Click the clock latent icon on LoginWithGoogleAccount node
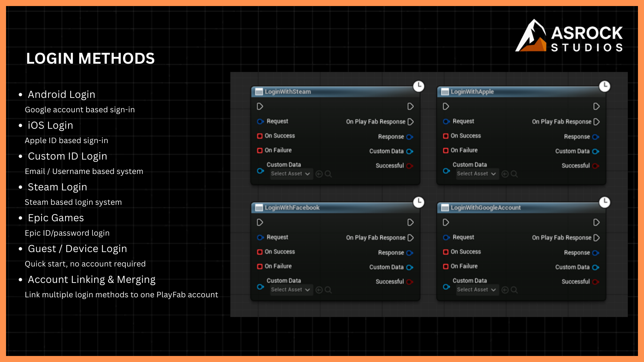Viewport: 644px width, 362px height. pos(604,202)
